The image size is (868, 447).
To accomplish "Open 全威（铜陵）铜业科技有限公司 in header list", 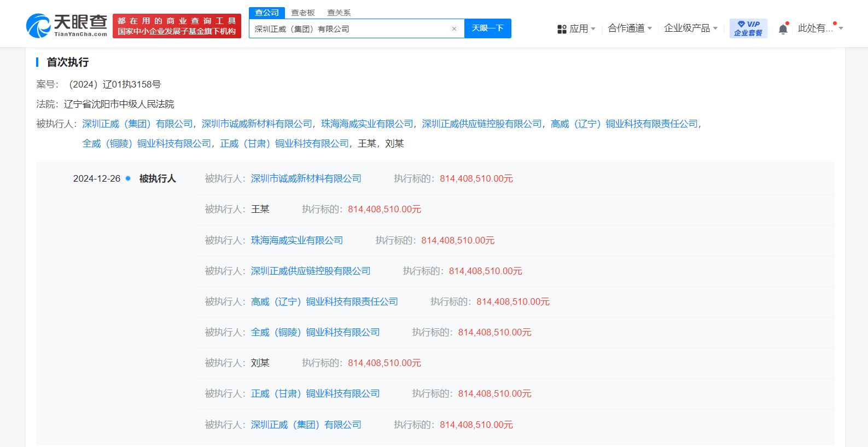I will (x=147, y=144).
